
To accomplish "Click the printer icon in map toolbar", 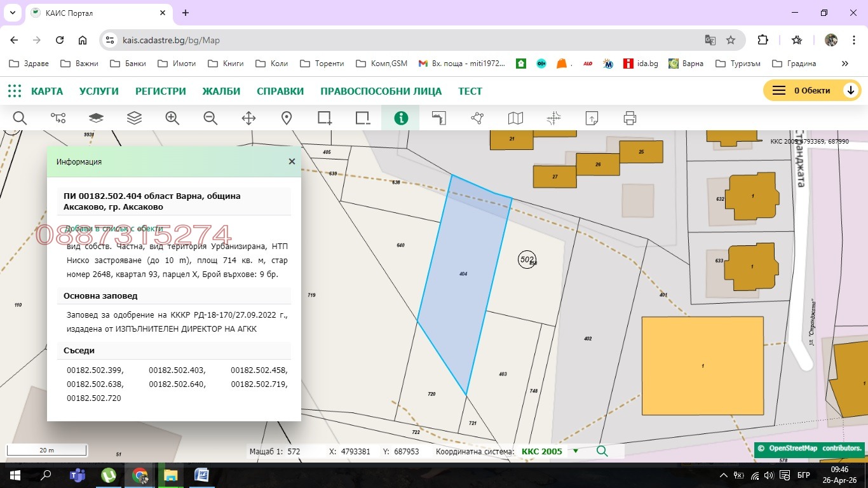I will click(630, 118).
